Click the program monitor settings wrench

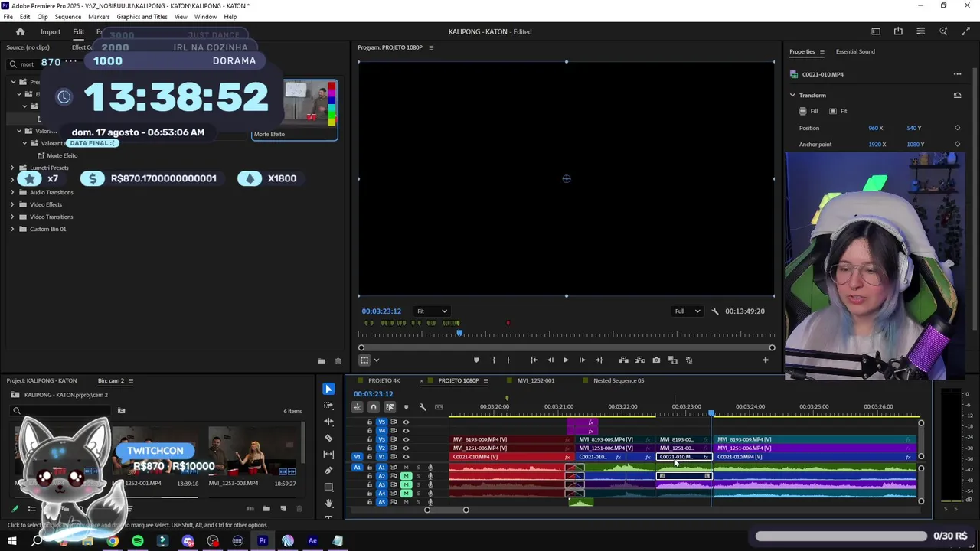click(715, 311)
